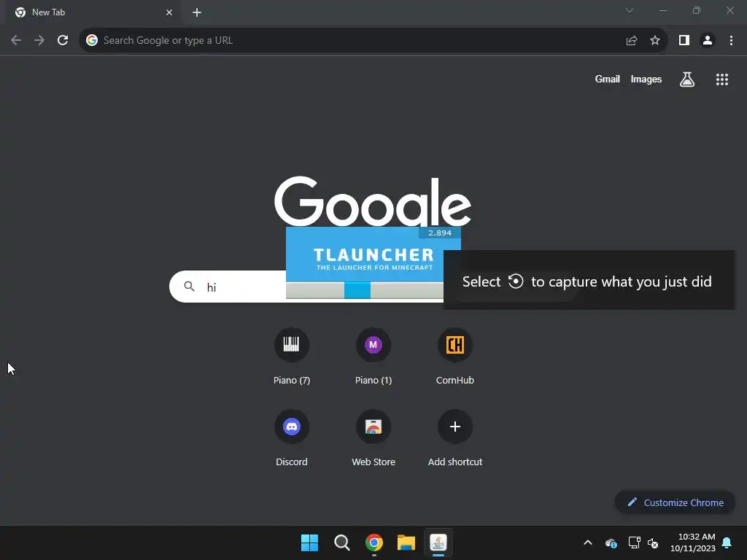This screenshot has height=560, width=747.
Task: Open Google Images link
Action: [646, 79]
